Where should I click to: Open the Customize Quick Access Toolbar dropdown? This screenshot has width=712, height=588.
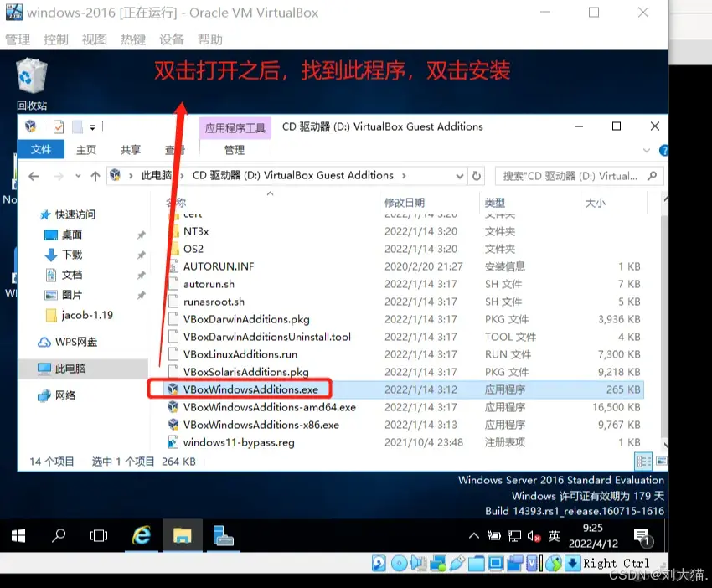[x=93, y=127]
